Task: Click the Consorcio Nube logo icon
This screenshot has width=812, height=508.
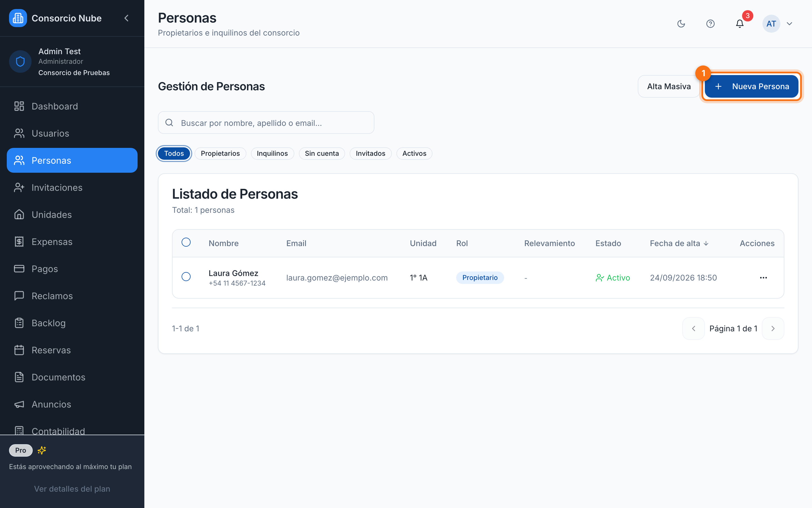Action: 18,18
